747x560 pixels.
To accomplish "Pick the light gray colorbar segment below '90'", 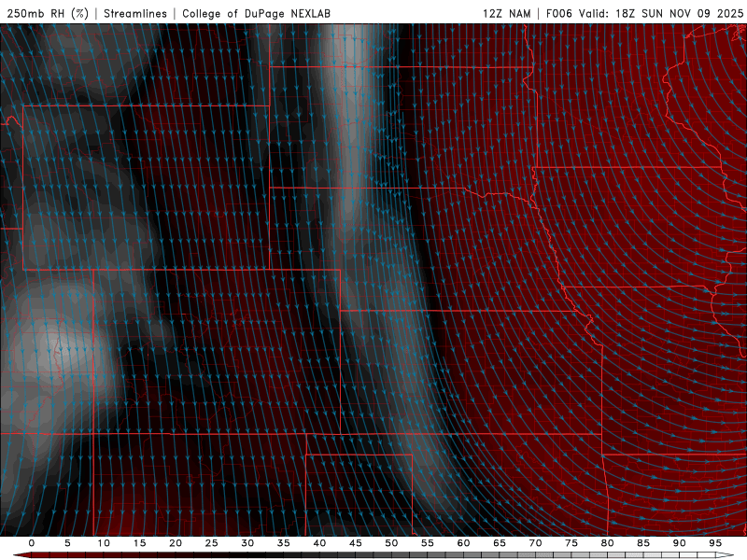I will [688, 555].
